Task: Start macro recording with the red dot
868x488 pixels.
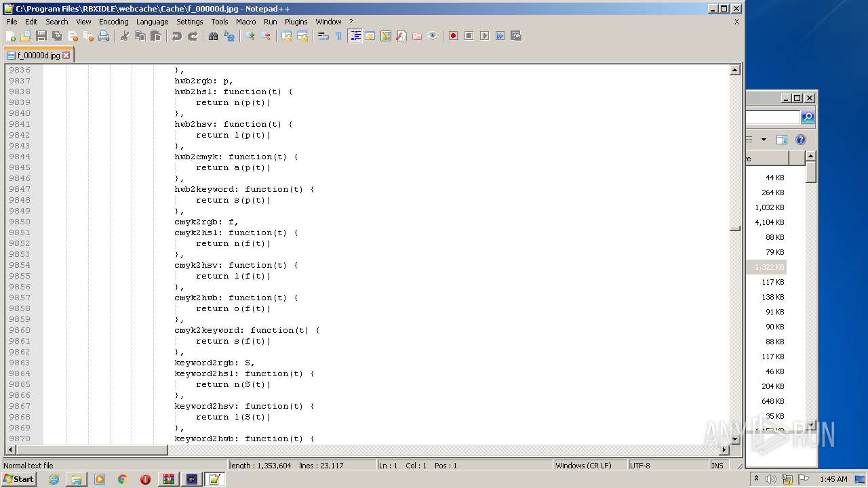Action: [453, 36]
